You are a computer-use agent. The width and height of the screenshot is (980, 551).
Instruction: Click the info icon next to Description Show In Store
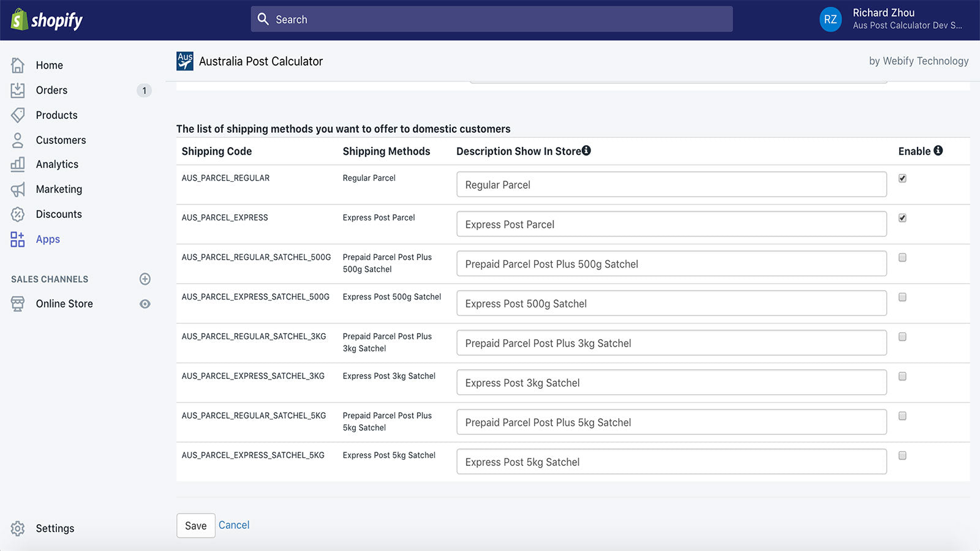point(587,149)
